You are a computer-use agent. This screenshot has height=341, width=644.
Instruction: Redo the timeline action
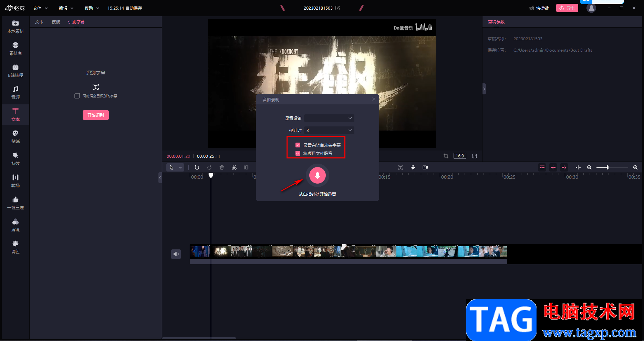[x=209, y=167]
